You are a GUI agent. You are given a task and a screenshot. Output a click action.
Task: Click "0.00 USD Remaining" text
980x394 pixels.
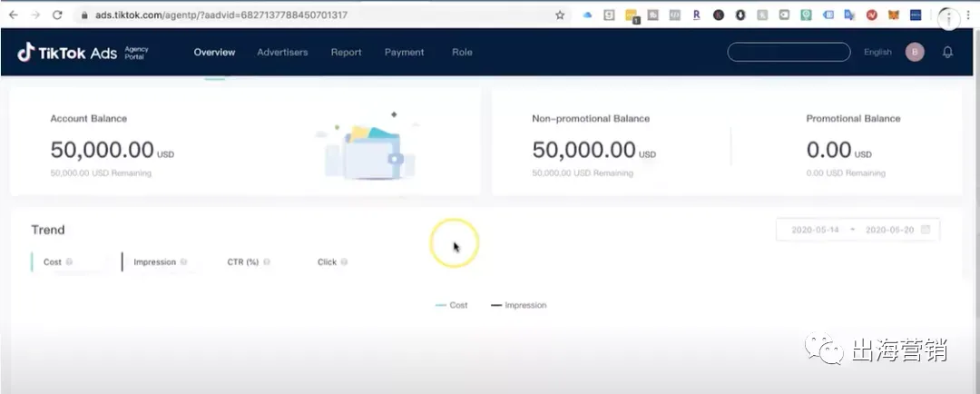tap(846, 173)
